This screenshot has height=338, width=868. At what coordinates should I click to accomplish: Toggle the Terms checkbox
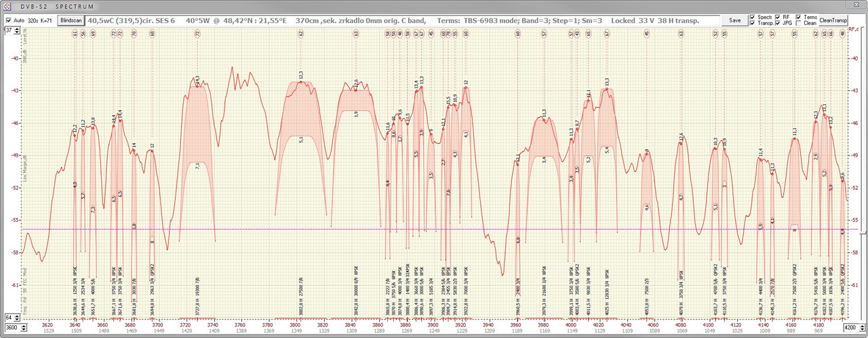tap(798, 17)
